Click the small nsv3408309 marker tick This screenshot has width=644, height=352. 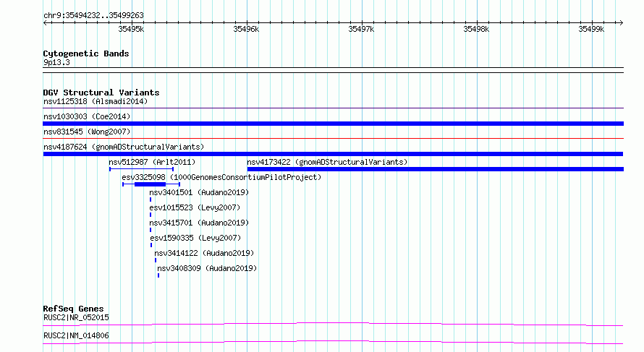158,275
